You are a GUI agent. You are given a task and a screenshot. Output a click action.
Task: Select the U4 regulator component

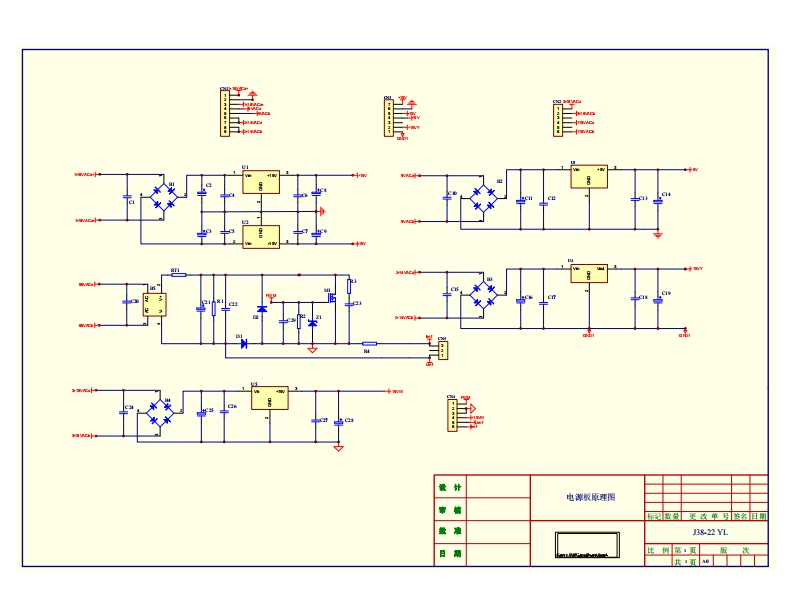pyautogui.click(x=588, y=275)
